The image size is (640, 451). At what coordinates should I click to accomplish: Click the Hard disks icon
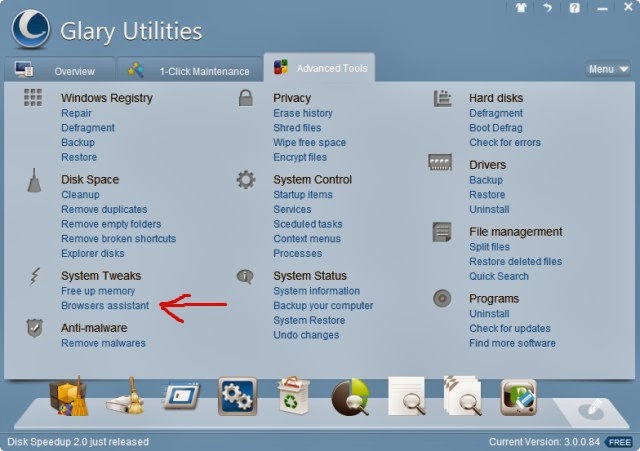click(442, 98)
